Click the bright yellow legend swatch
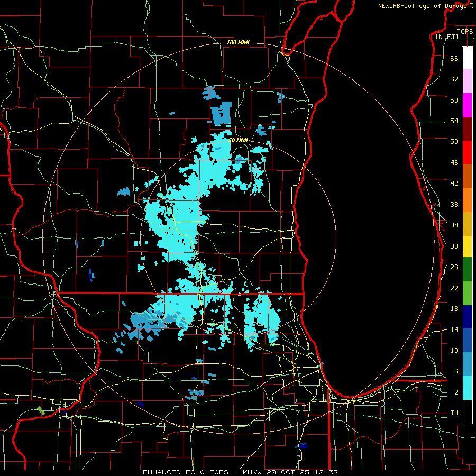Viewport: 476px width, 476px height. click(x=467, y=246)
